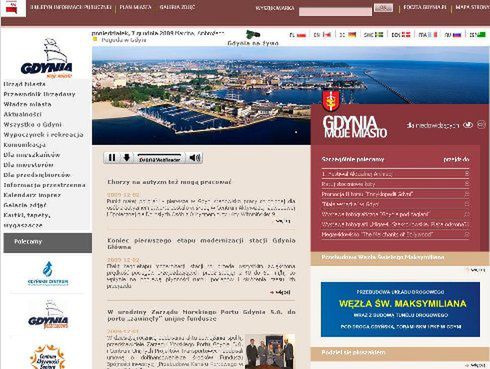Viewport: 490px width, 369px height.
Task: Click the Polecamy sidebar header
Action: coord(48,242)
